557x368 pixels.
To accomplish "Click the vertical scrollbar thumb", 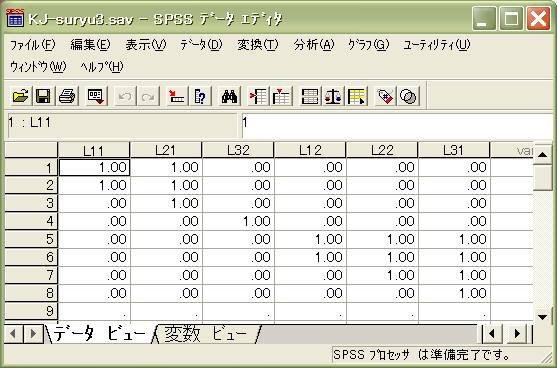I will coord(542,178).
